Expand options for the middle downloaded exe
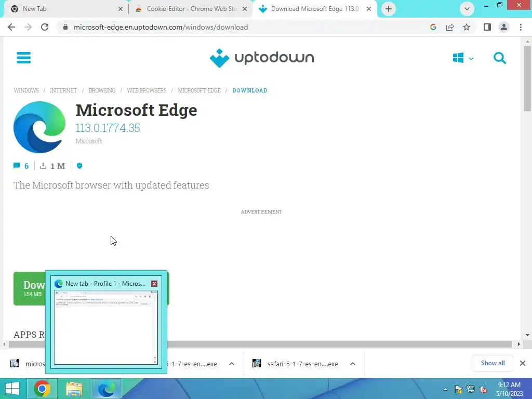Image resolution: width=532 pixels, height=399 pixels. (x=232, y=364)
